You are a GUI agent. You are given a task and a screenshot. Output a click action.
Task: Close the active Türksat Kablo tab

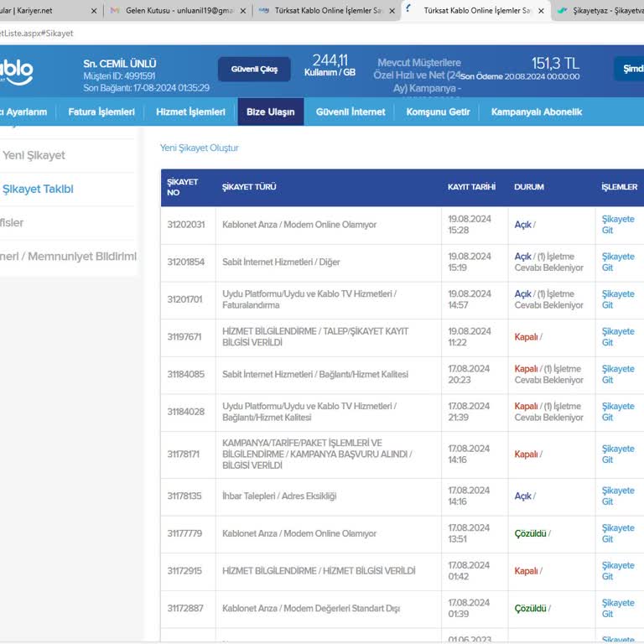click(542, 11)
